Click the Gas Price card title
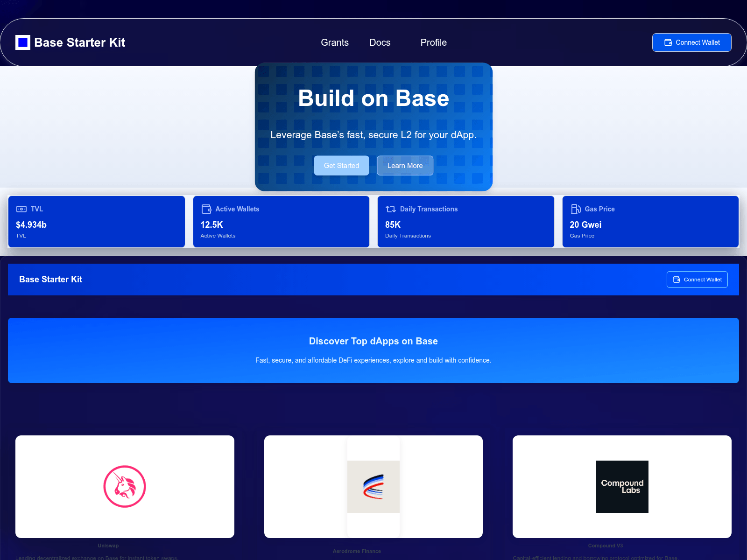This screenshot has width=747, height=560. coord(600,209)
